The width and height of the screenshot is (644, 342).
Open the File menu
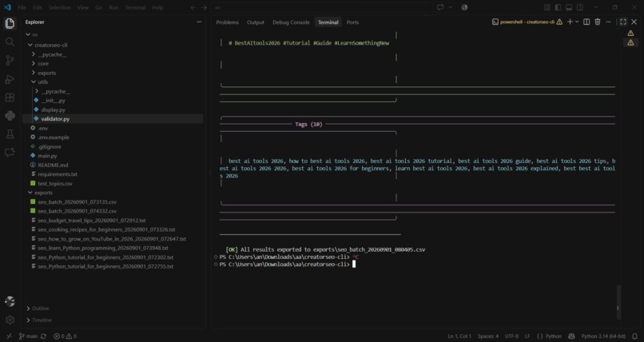pos(22,7)
